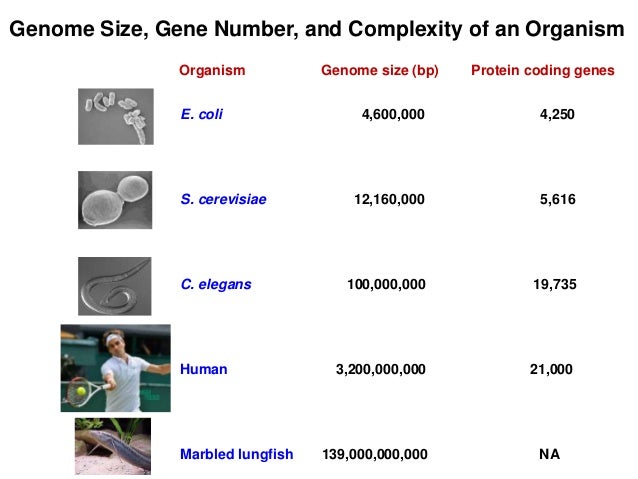Select the E. coli organism label
The width and height of the screenshot is (638, 479).
201,114
